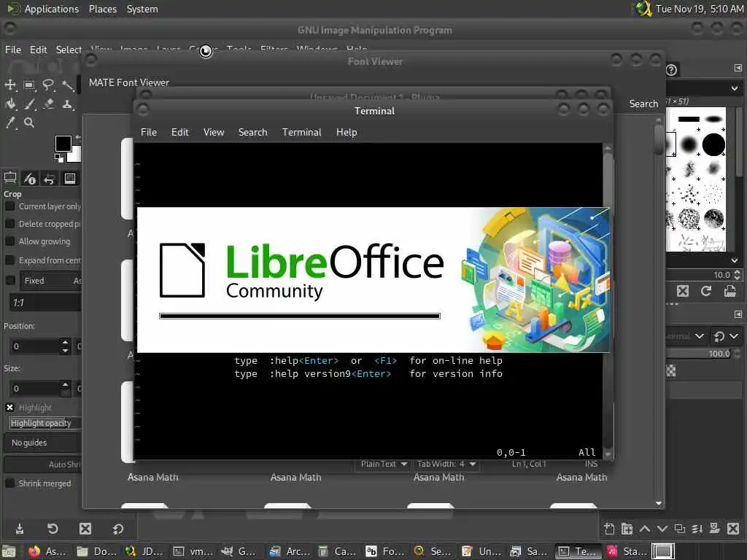Select the large hard round brush thumbnail

713,144
